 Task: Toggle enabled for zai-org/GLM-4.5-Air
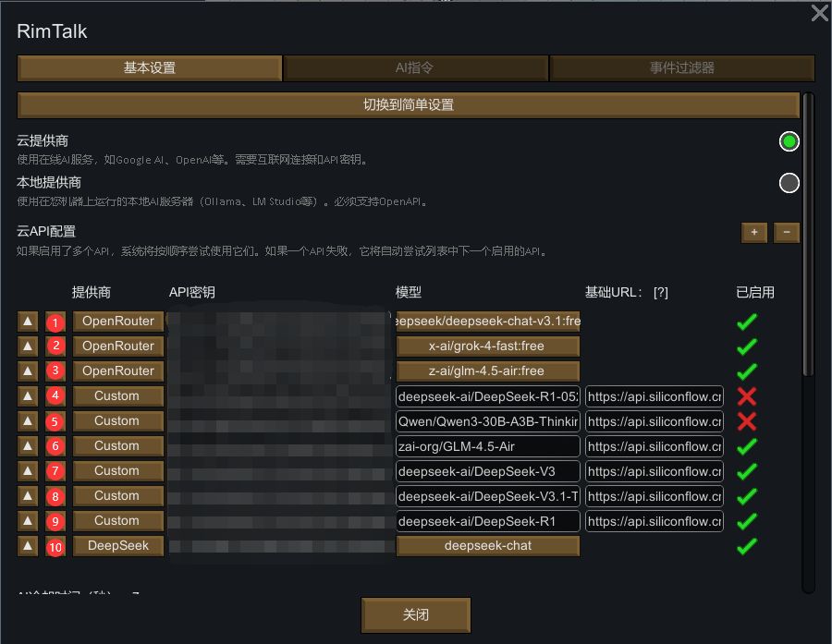pos(747,446)
